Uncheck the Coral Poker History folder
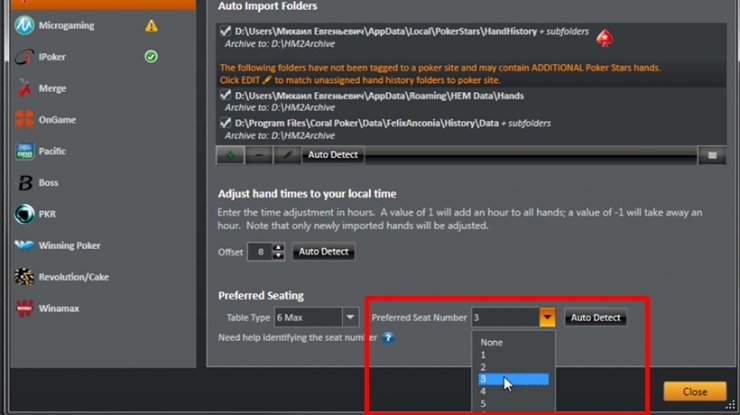Image resolution: width=740 pixels, height=415 pixels. (x=226, y=123)
